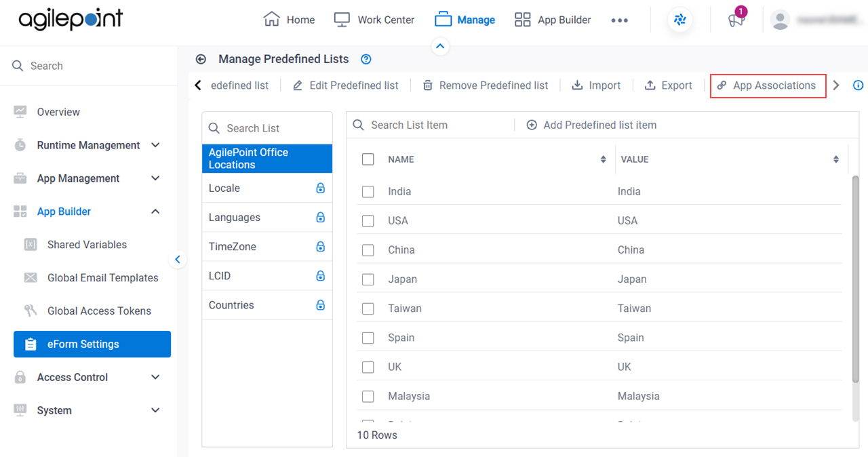
Task: Open Global Email Templates page
Action: [x=103, y=278]
